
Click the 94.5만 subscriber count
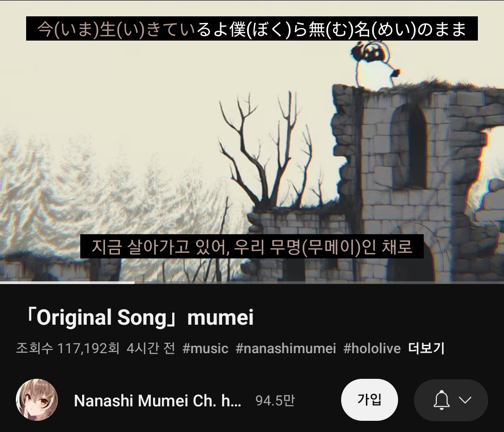point(275,401)
